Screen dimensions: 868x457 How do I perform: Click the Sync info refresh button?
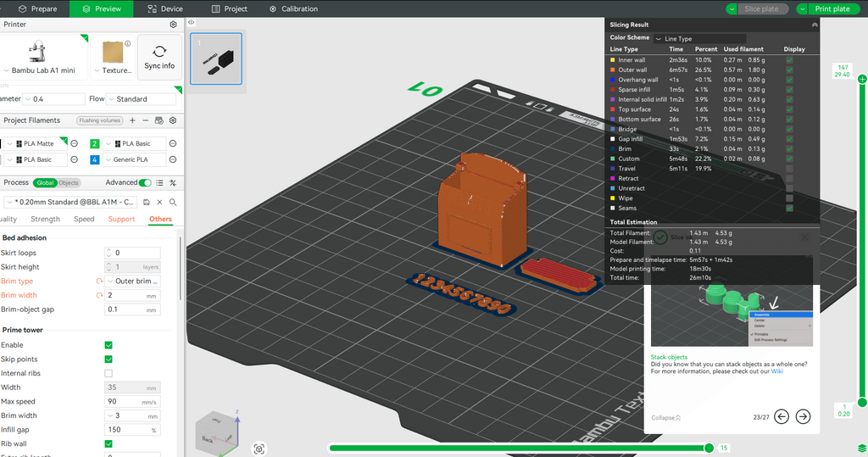(159, 57)
